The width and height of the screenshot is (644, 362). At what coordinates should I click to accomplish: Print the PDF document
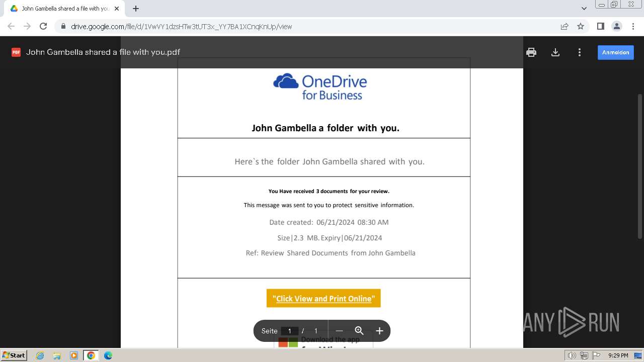click(531, 52)
